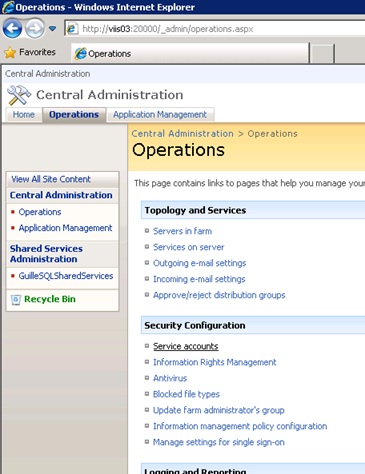Open Operations in the left sidebar
This screenshot has width=365, height=474.
[40, 212]
